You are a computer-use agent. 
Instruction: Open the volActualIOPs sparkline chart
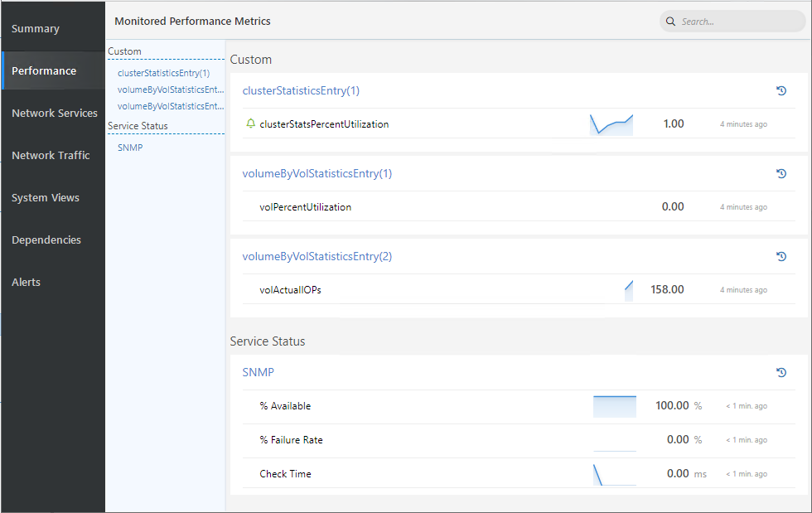(x=629, y=290)
